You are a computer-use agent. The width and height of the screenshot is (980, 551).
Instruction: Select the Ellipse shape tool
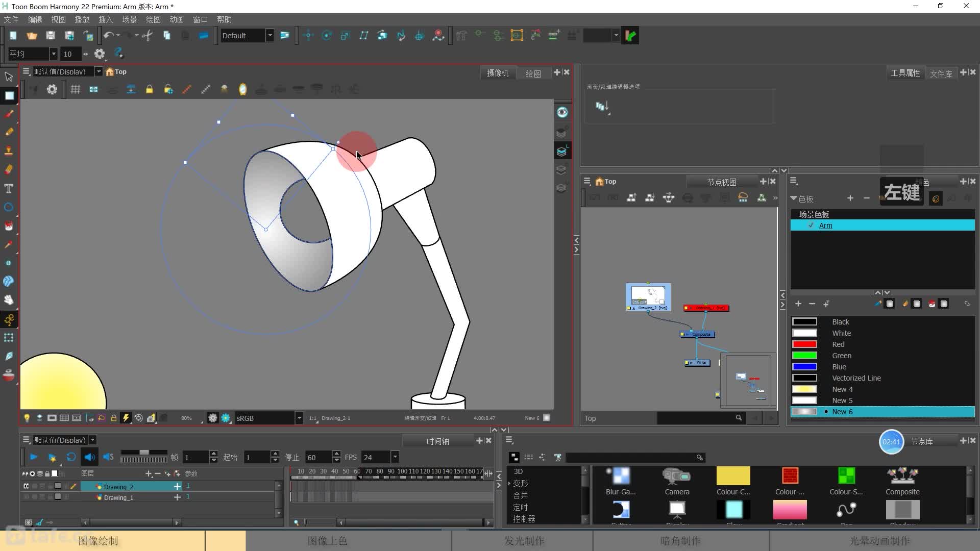pos(9,207)
